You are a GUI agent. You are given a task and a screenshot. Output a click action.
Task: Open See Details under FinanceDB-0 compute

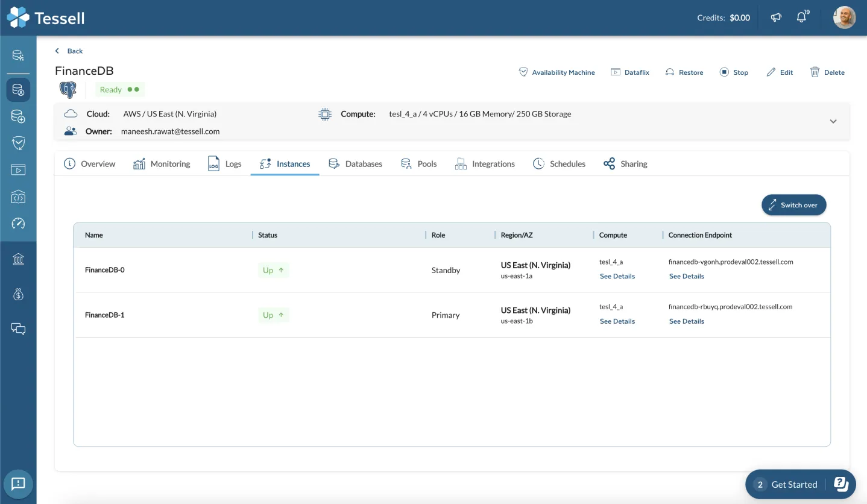[x=617, y=276]
